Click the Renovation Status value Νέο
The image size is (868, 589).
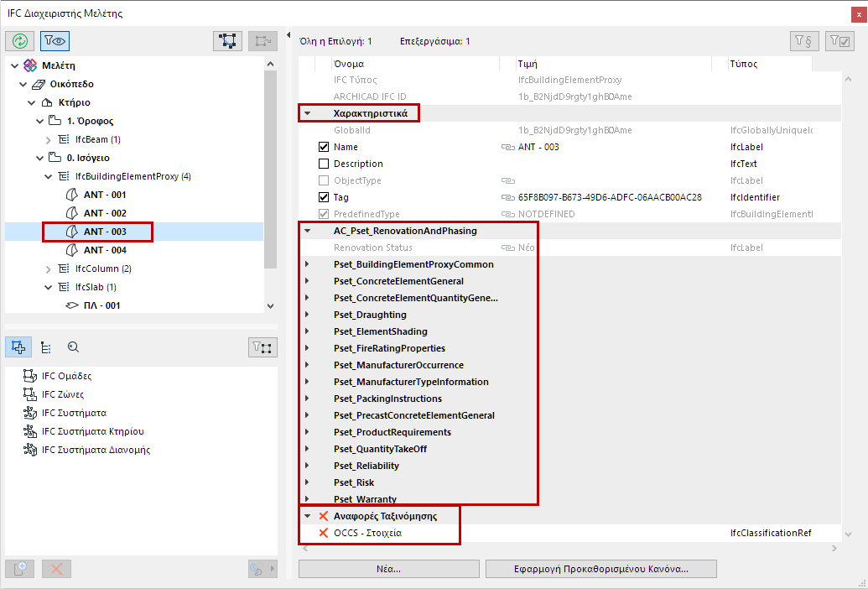click(x=526, y=248)
